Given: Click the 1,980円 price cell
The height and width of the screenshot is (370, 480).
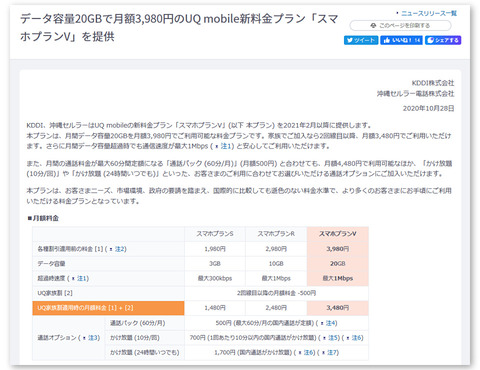Looking at the screenshot, I should [x=215, y=249].
